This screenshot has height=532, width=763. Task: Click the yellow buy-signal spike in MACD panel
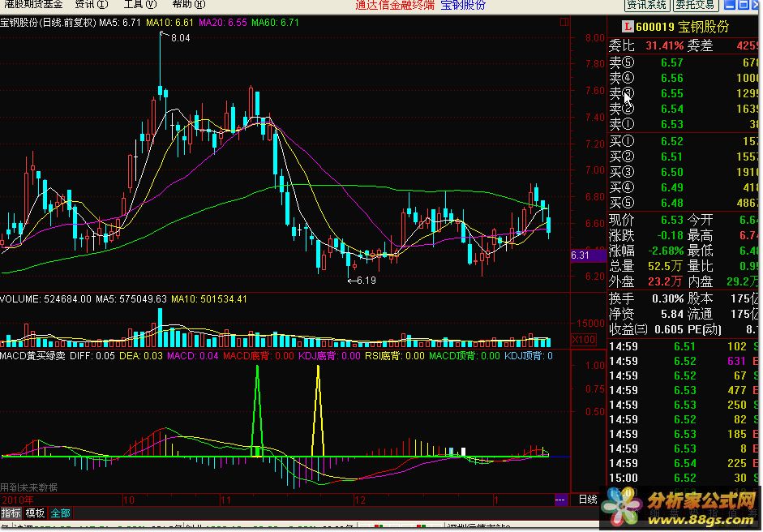click(x=318, y=411)
